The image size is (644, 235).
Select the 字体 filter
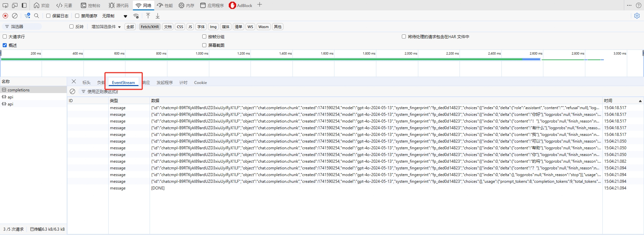tap(201, 27)
